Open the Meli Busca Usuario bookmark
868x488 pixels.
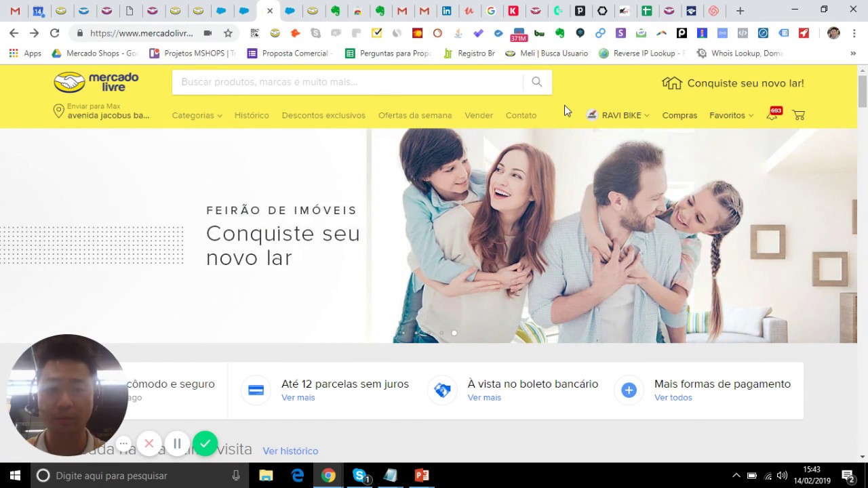coord(547,53)
